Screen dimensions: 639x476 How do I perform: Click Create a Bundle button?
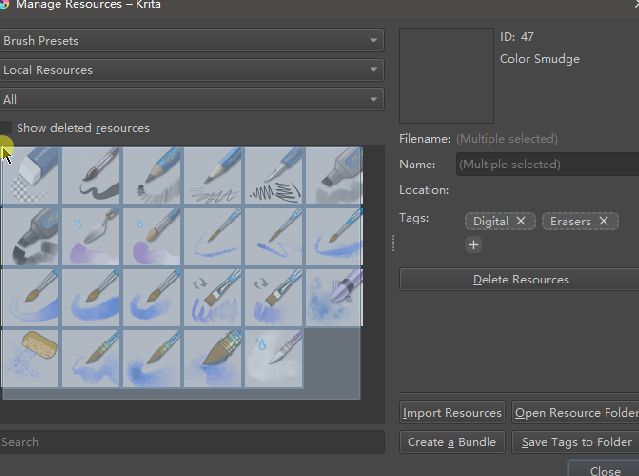coord(452,442)
